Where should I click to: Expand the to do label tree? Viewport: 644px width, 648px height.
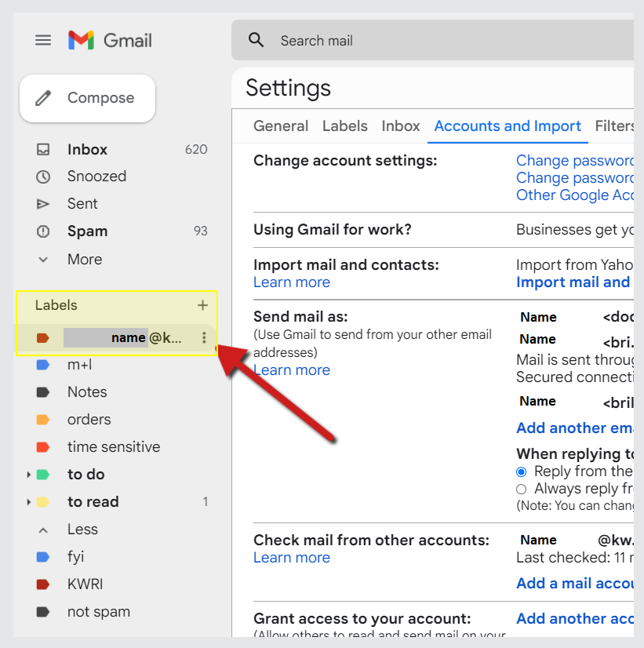click(x=28, y=475)
